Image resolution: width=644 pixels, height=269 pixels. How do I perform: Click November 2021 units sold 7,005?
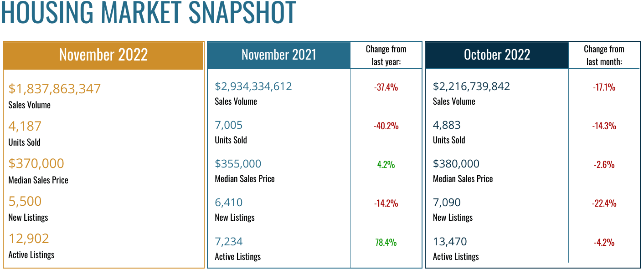[229, 125]
